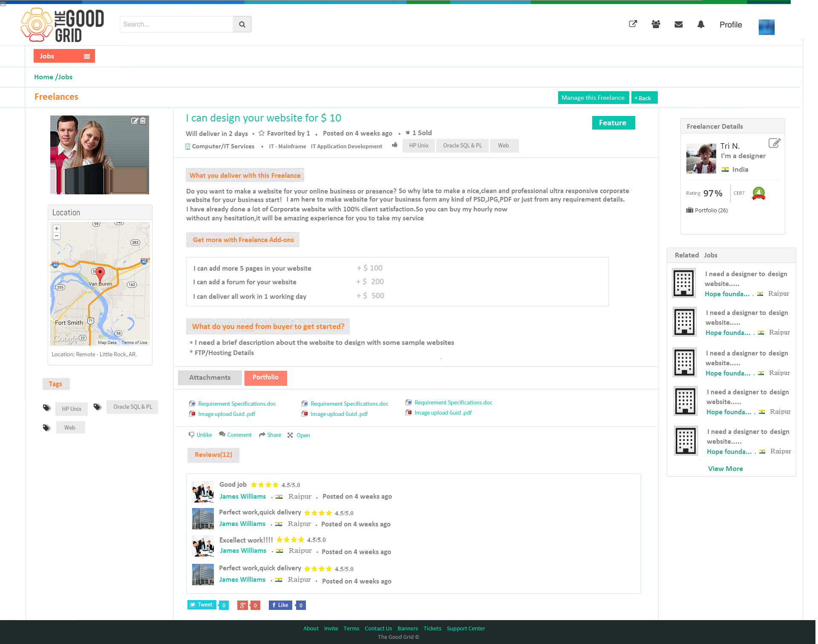
Task: Zoom in on the location map
Action: click(x=57, y=228)
